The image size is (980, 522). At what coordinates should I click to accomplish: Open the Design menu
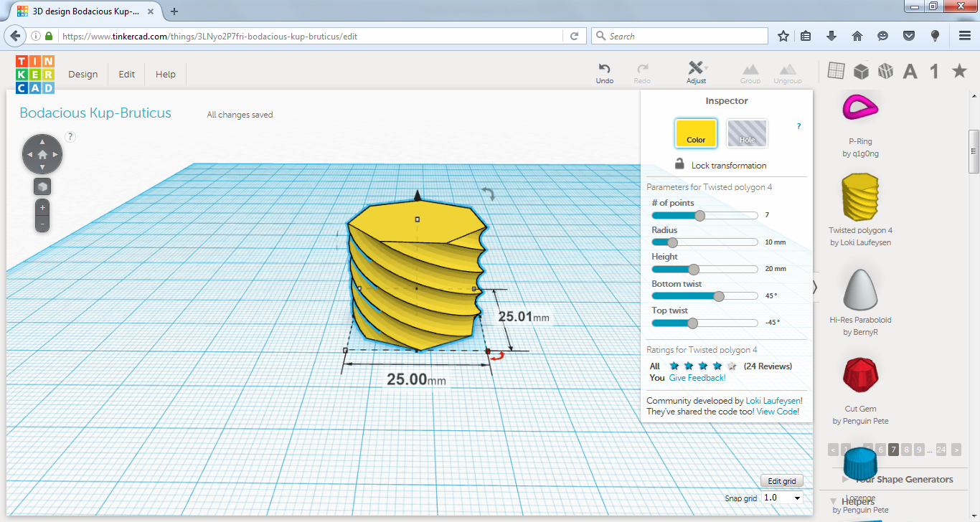pos(83,74)
